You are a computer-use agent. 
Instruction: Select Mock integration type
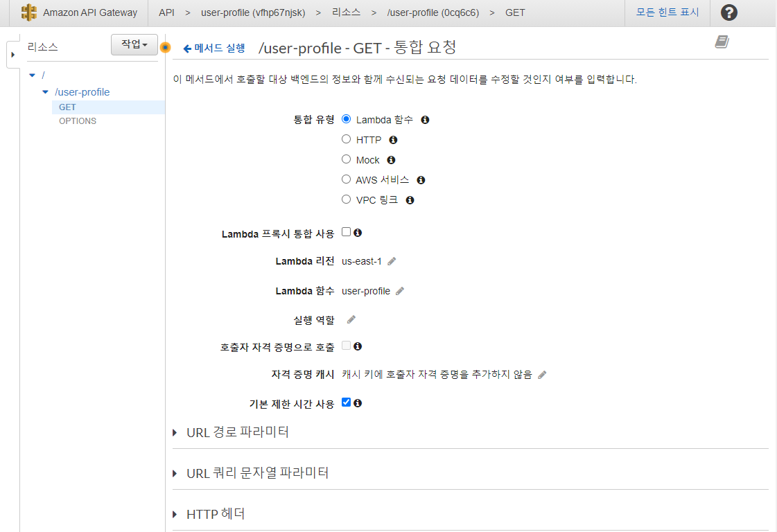coord(347,159)
